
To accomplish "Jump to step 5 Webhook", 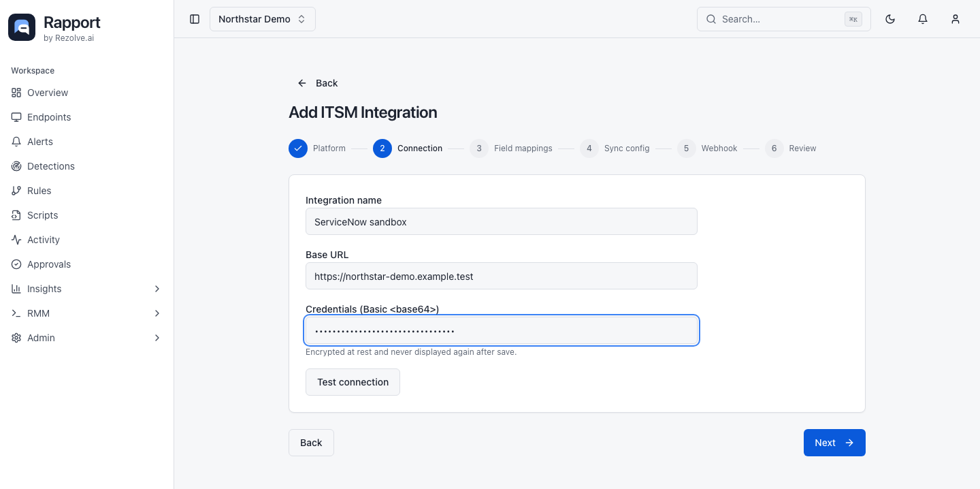I will pos(707,148).
